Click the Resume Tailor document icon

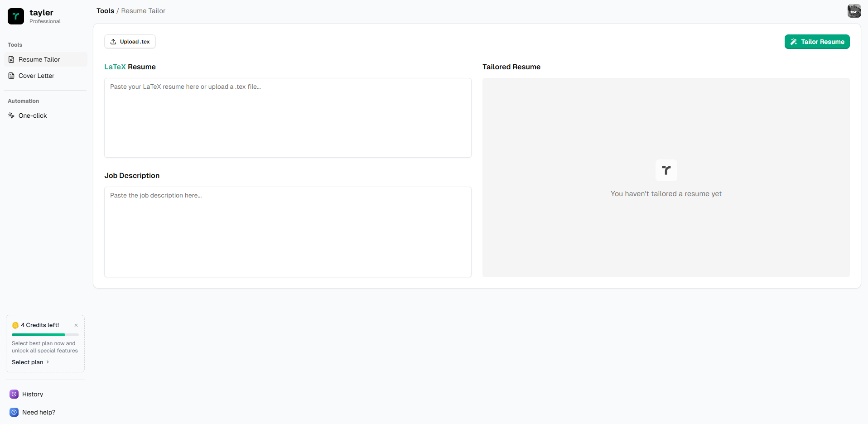[12, 59]
